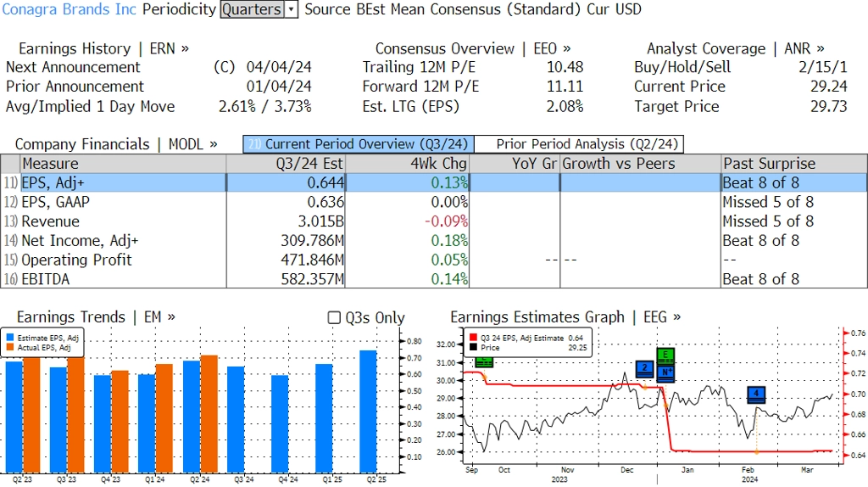This screenshot has height=487, width=868.
Task: Enable the Q3s Only checkbox
Action: click(x=334, y=317)
